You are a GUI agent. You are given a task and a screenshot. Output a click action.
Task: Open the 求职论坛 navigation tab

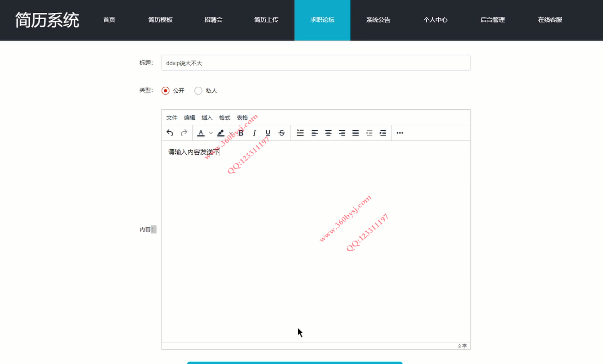point(322,20)
